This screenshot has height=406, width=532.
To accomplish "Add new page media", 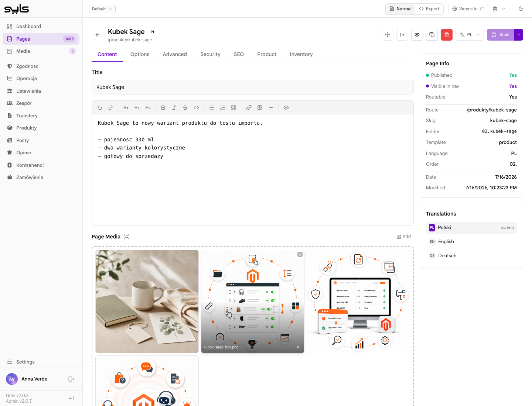I will 403,237.
